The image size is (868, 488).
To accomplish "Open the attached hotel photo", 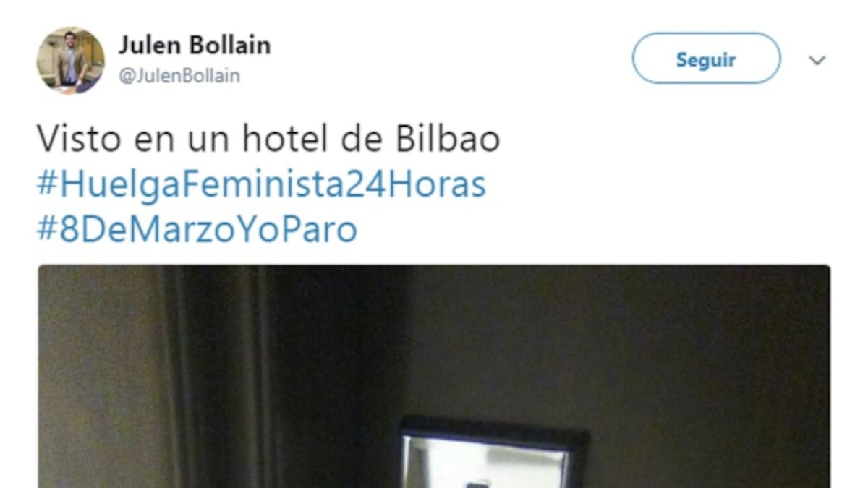I will click(x=434, y=376).
